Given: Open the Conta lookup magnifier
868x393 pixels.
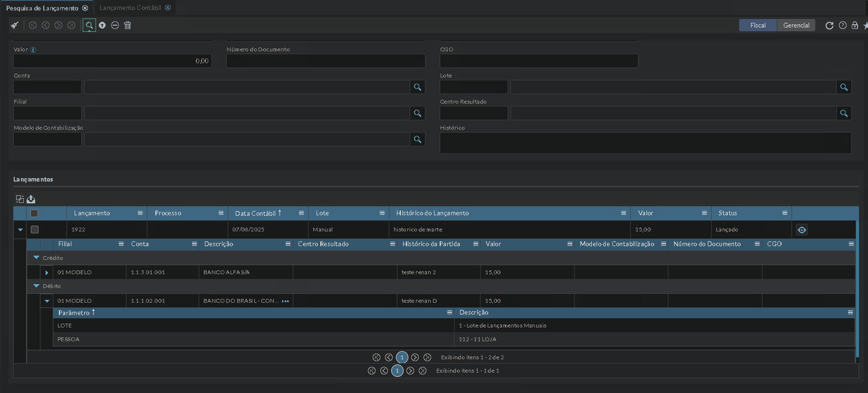Looking at the screenshot, I should (x=417, y=87).
